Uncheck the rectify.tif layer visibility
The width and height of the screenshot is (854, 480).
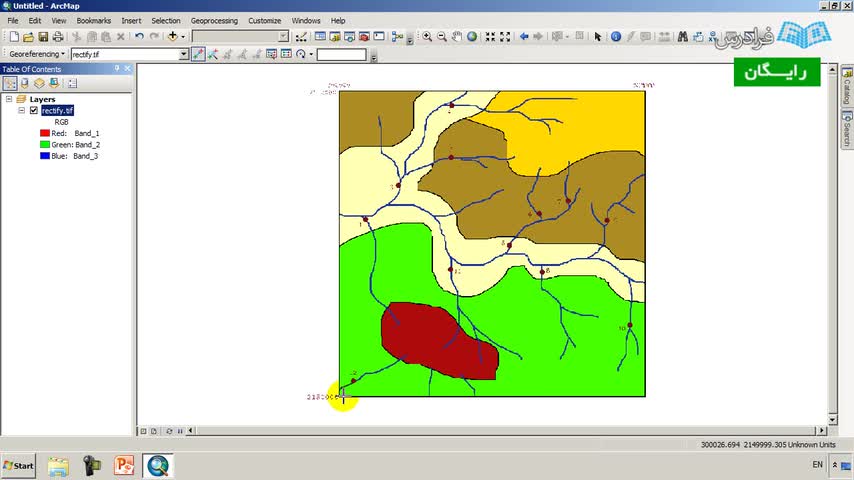pos(34,111)
